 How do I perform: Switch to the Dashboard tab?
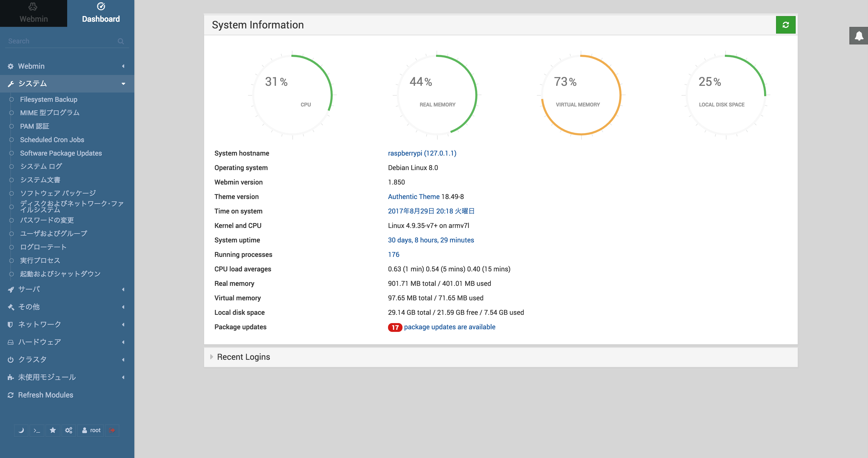(x=101, y=13)
